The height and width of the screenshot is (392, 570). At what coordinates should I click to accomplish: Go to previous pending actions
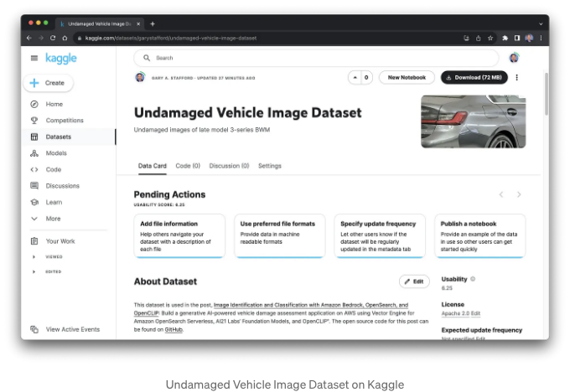(501, 194)
